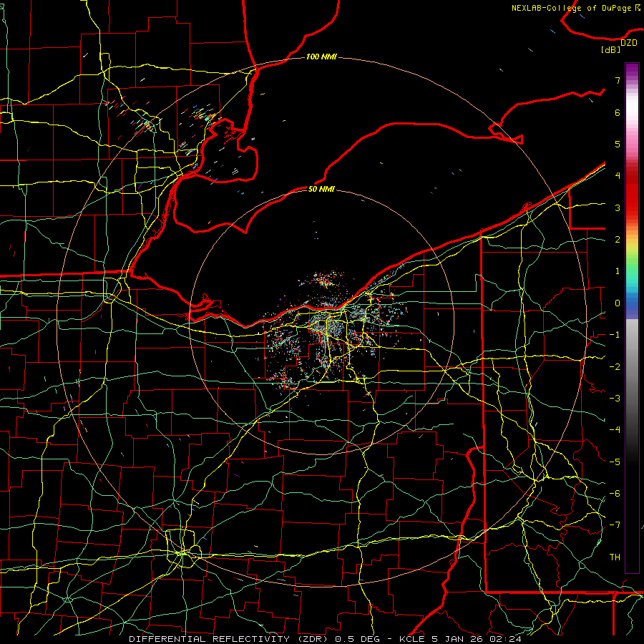Click the purple top of the ZDR color bar
The height and width of the screenshot is (644, 644).
pyautogui.click(x=632, y=70)
